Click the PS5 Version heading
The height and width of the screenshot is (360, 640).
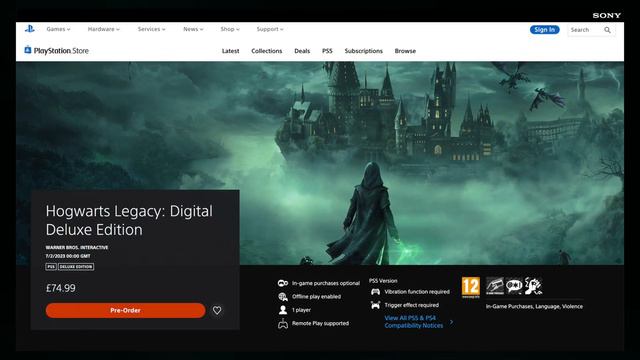[383, 281]
